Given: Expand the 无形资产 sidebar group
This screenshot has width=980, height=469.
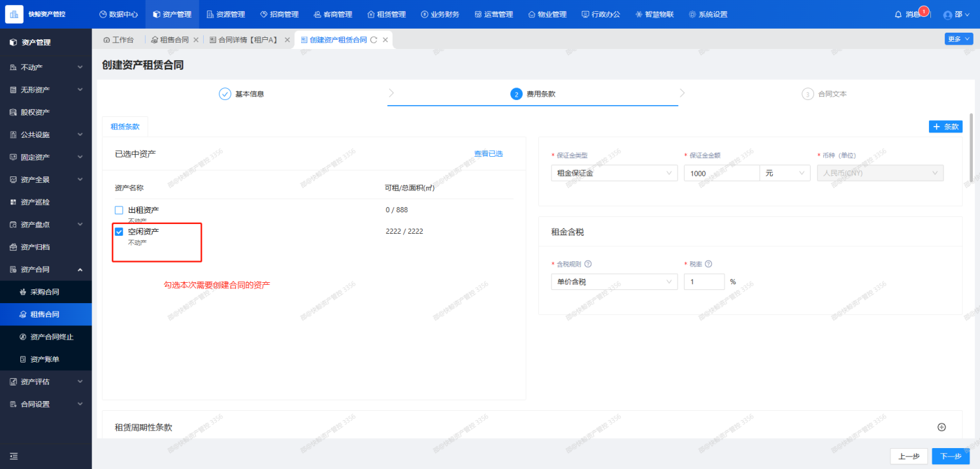Looking at the screenshot, I should pyautogui.click(x=46, y=89).
